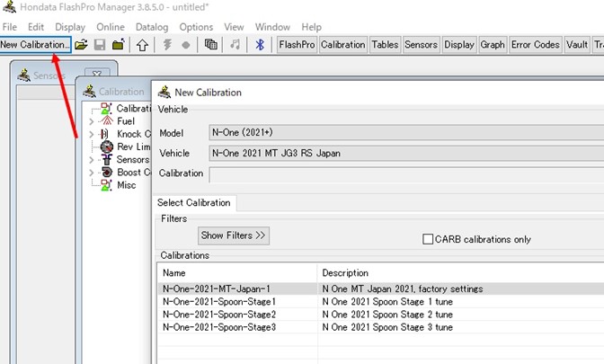Select the Misc tree item icon
Viewport: 604px width, 364px height.
pos(106,185)
